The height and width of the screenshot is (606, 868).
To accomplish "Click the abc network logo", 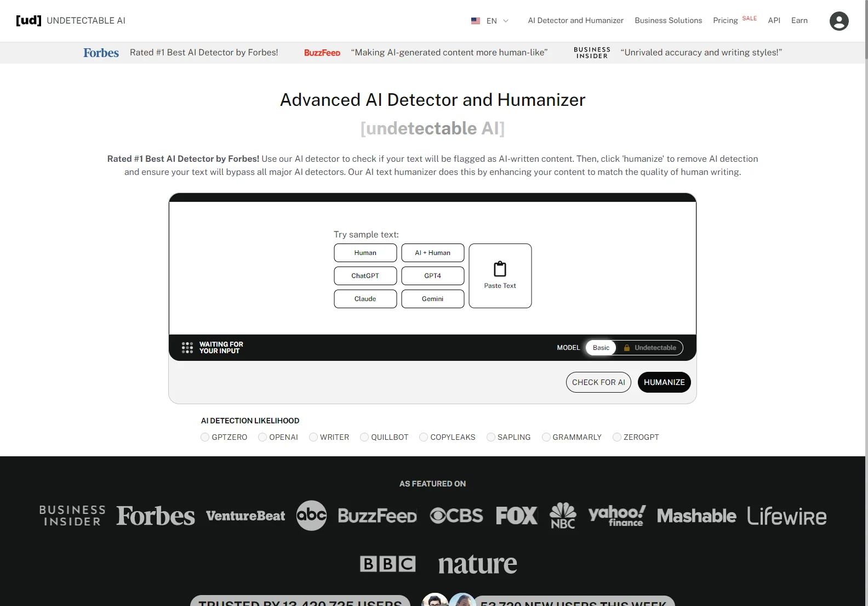I will coord(311,516).
